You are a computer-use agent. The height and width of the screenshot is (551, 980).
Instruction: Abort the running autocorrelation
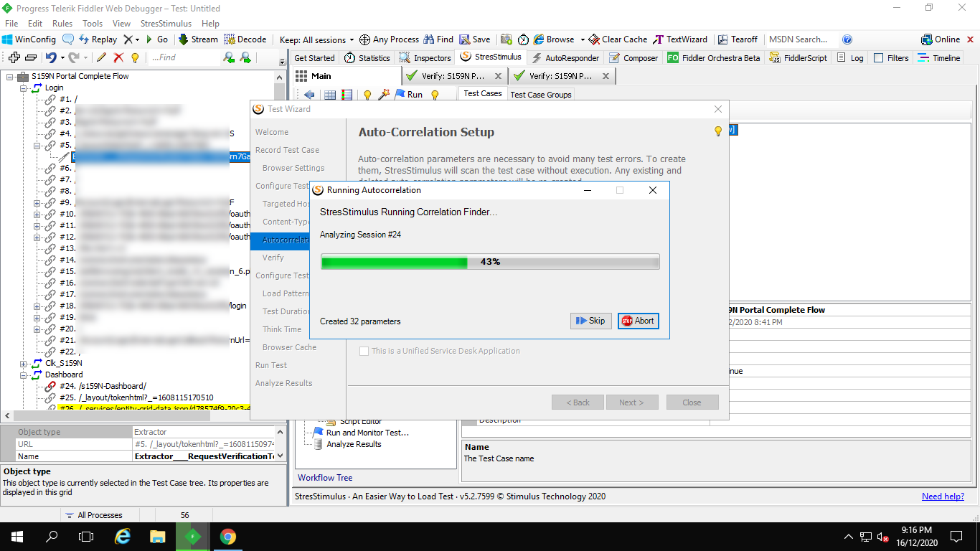click(638, 321)
